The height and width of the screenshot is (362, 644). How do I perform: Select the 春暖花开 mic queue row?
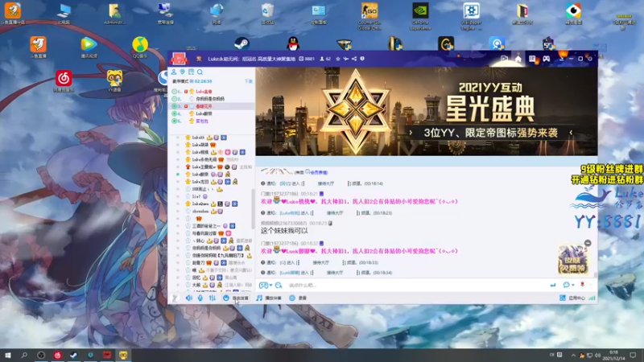(x=211, y=106)
